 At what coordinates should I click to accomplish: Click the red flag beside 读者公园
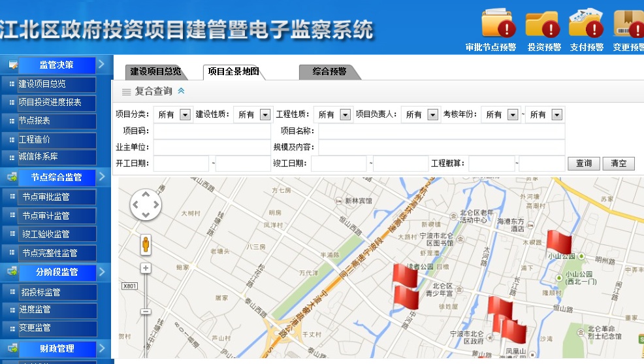coord(405,275)
